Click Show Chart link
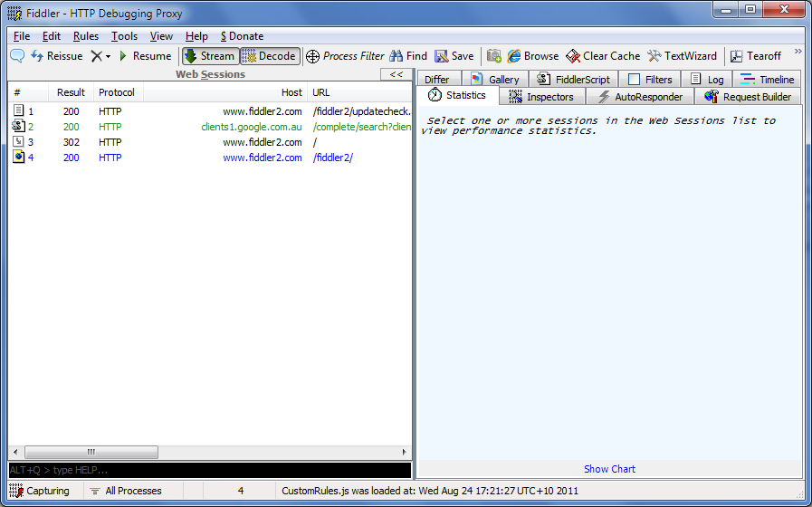Viewport: 812px width, 507px height. click(x=609, y=469)
